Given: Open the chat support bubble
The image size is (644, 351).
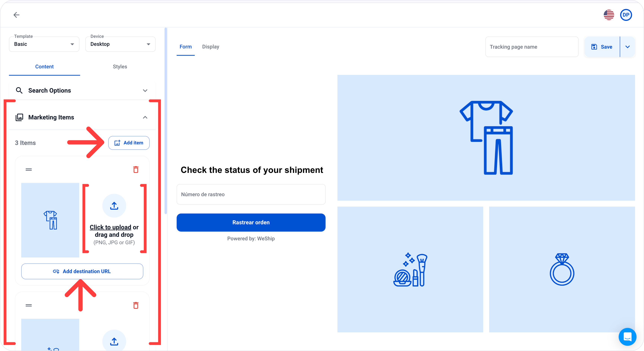Looking at the screenshot, I should point(627,336).
